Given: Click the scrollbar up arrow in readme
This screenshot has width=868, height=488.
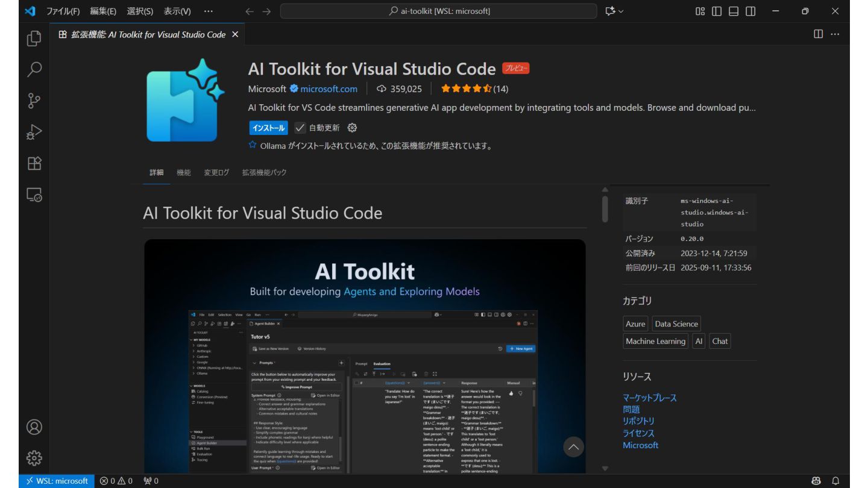Looking at the screenshot, I should coord(605,190).
